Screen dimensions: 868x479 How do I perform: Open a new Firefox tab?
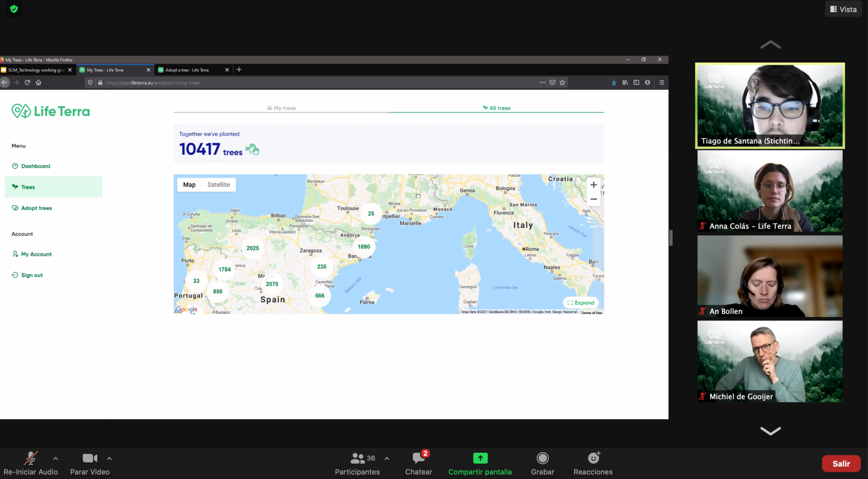(x=239, y=70)
